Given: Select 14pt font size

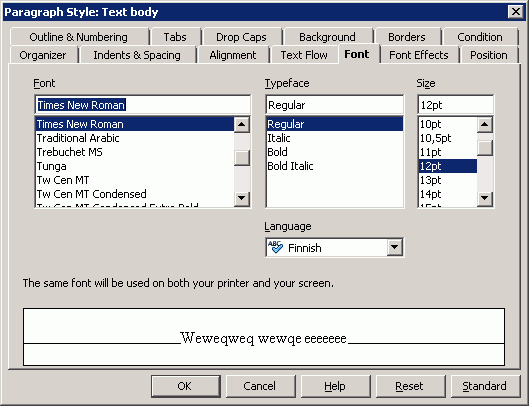Looking at the screenshot, I should click(448, 194).
